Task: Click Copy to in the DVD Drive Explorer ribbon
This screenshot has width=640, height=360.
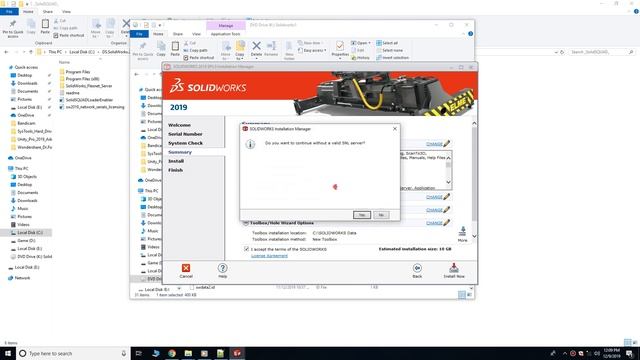Action: coord(240,50)
